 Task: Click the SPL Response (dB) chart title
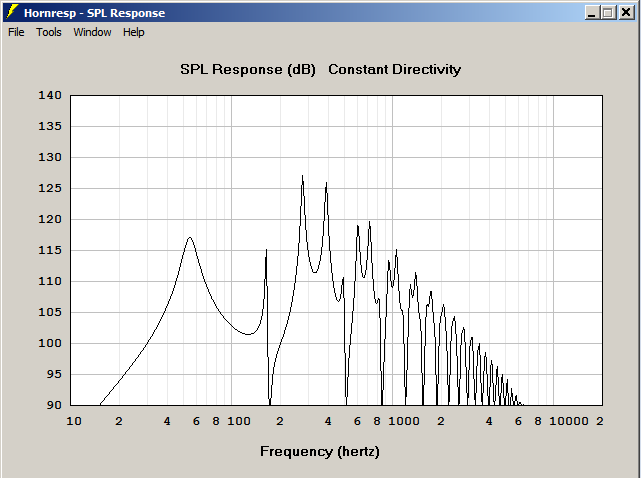pos(248,69)
